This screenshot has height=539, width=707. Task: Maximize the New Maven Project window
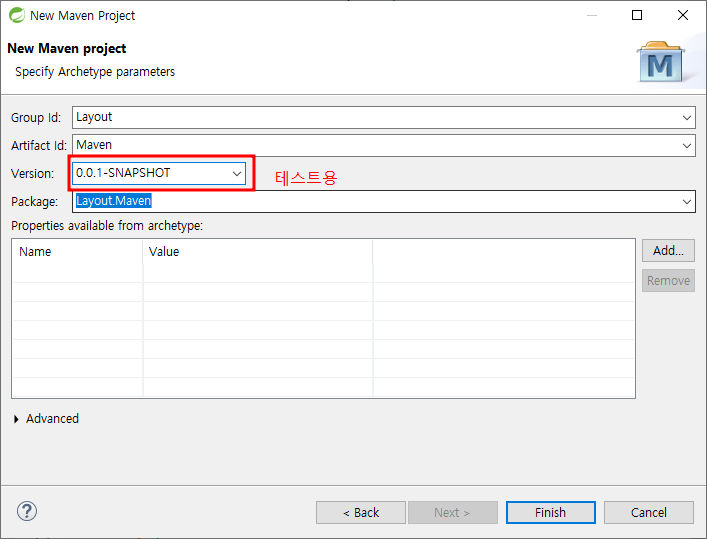tap(637, 15)
